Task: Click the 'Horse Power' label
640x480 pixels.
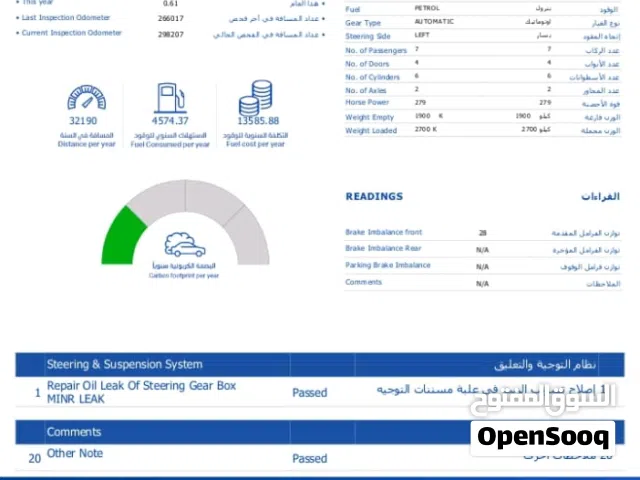Action: pyautogui.click(x=367, y=102)
